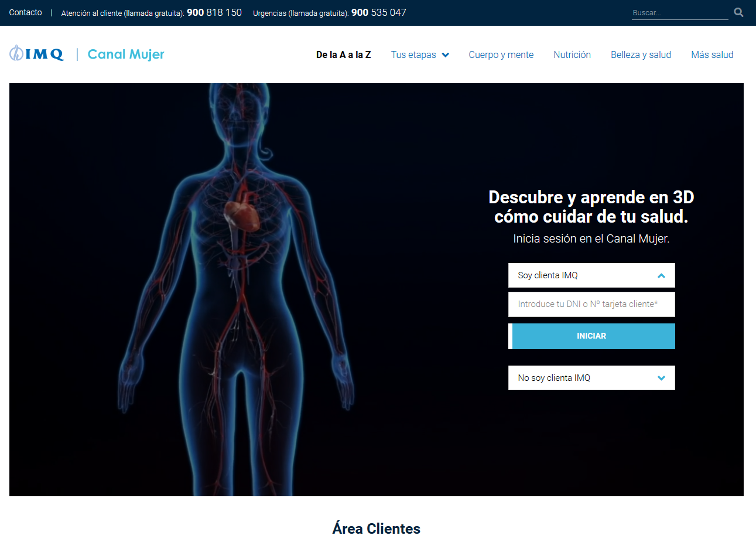Image resolution: width=756 pixels, height=556 pixels.
Task: Open the De la A a la Z menu
Action: pos(343,54)
